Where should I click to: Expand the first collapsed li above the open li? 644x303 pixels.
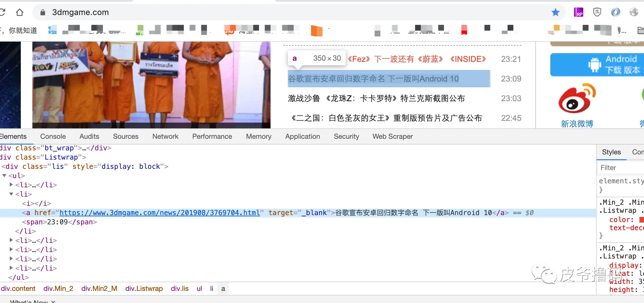pyautogui.click(x=11, y=184)
